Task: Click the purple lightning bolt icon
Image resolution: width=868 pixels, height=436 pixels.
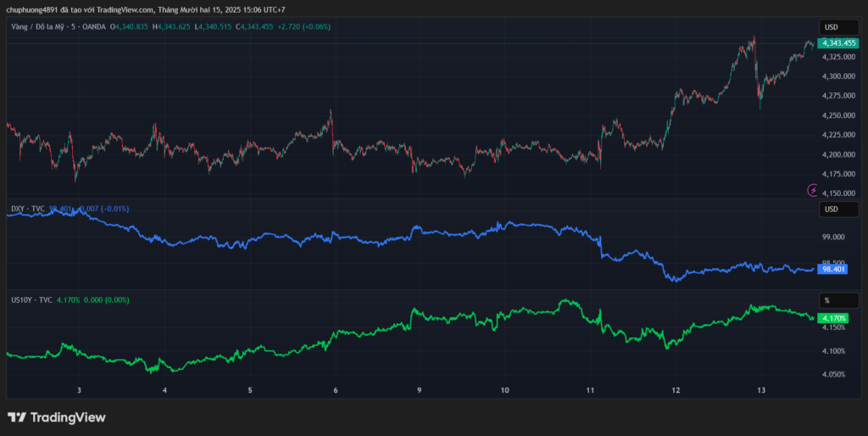Action: coord(813,192)
